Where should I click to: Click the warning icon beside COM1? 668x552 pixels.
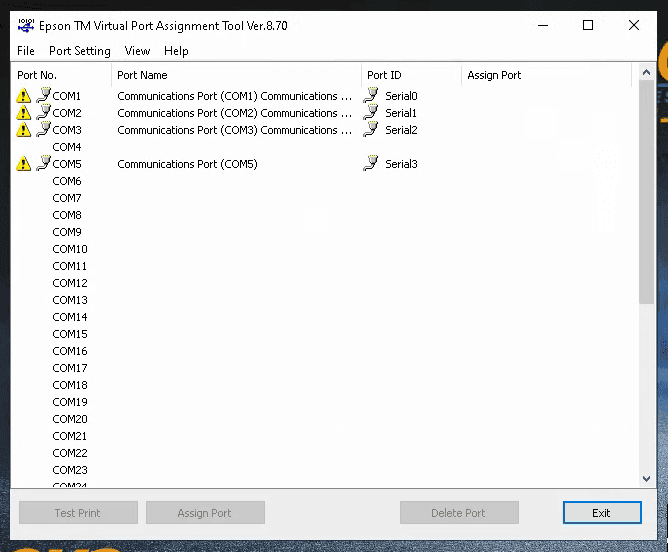23,96
